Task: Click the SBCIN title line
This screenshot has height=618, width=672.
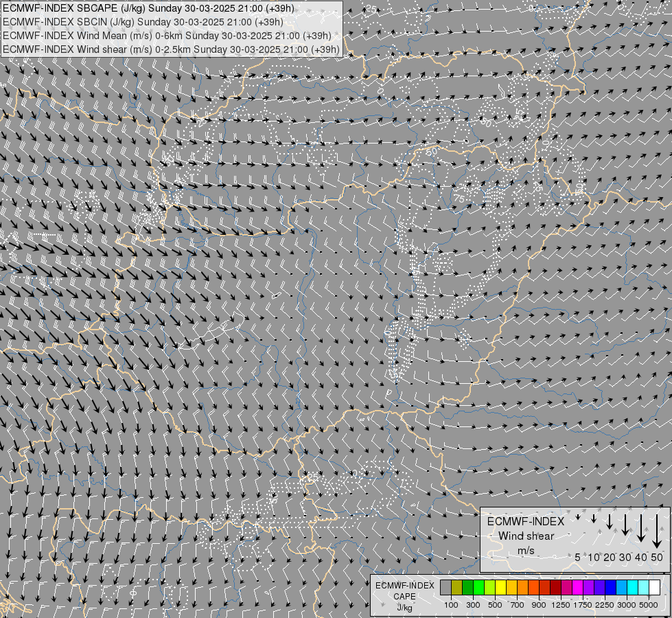Action: point(143,22)
